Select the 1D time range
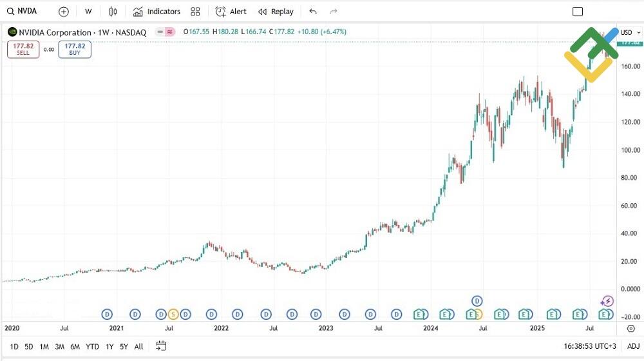 pyautogui.click(x=14, y=347)
